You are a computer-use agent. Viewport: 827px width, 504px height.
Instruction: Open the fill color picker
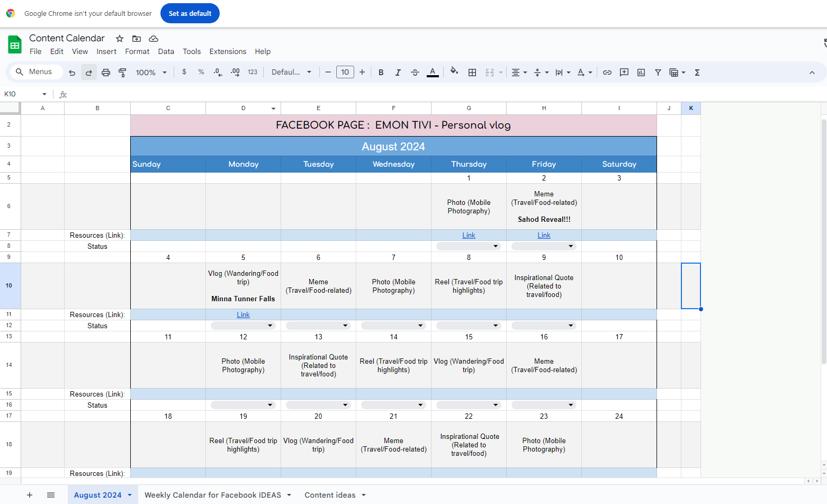coord(454,71)
